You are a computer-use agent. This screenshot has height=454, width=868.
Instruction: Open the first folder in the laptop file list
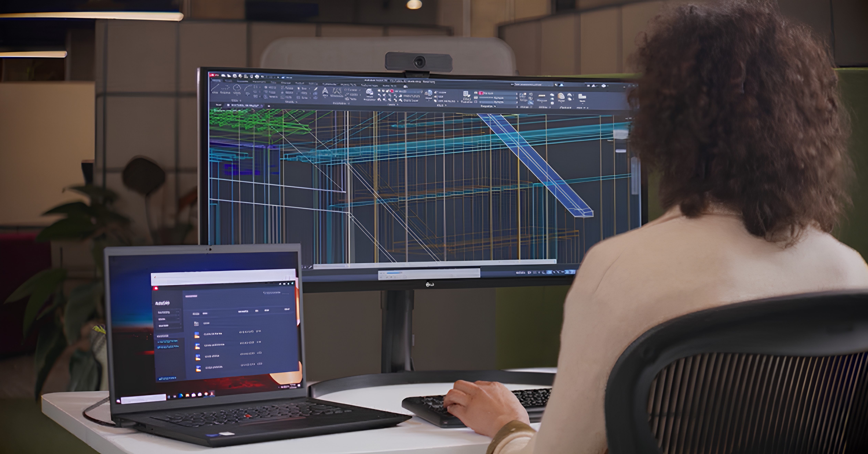coord(213,334)
